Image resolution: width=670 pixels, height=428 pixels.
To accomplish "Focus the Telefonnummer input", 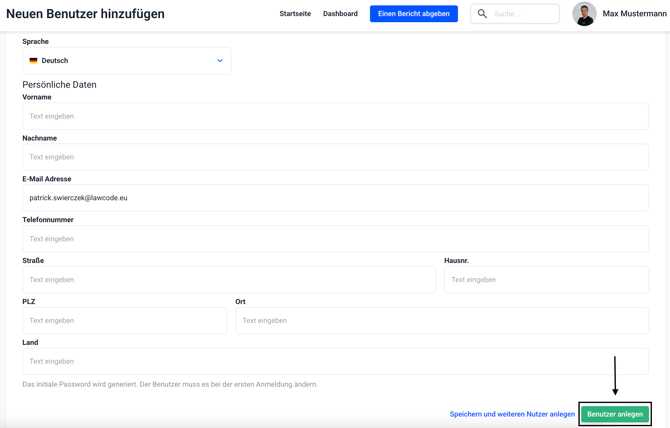I will pyautogui.click(x=335, y=239).
